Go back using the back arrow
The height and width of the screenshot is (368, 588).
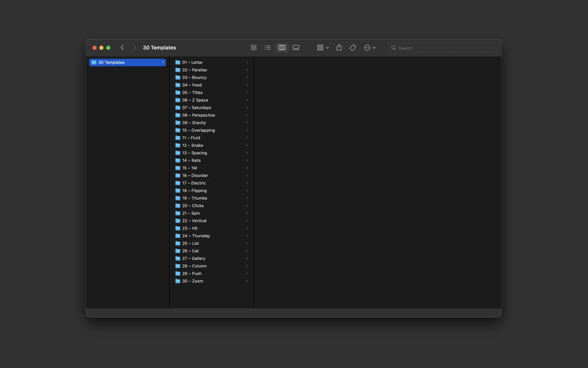122,48
